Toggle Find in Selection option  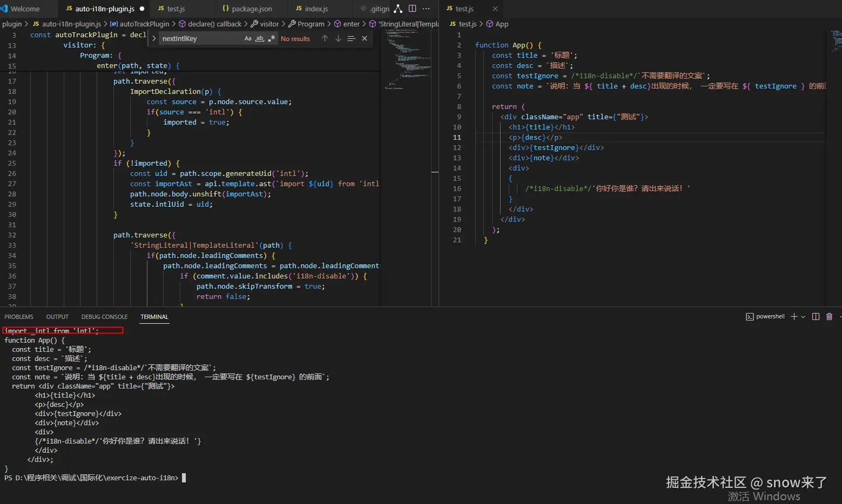tap(352, 38)
